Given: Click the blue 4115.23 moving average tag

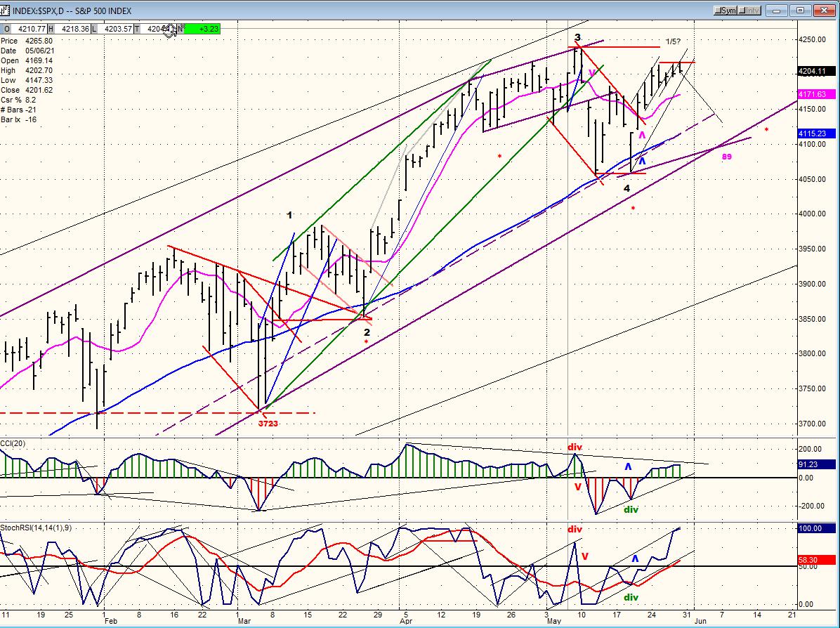Looking at the screenshot, I should click(816, 134).
